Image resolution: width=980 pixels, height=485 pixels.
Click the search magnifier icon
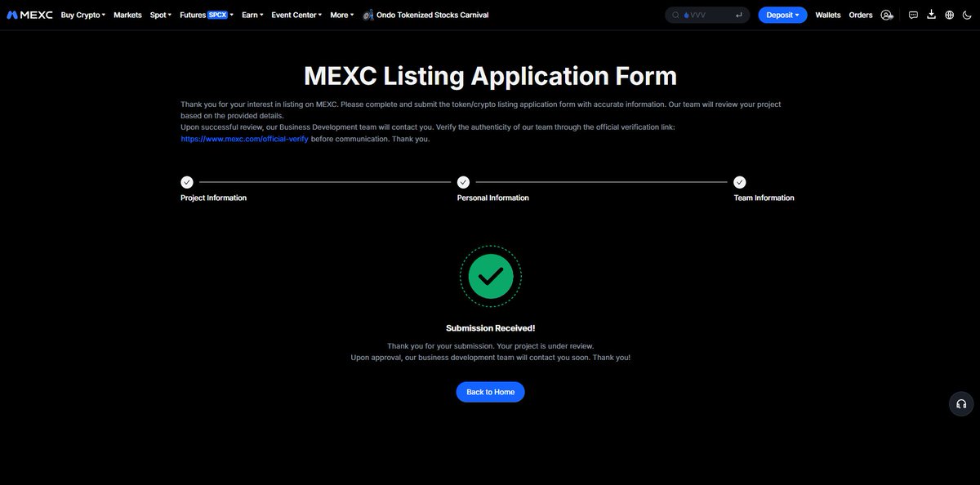(676, 15)
